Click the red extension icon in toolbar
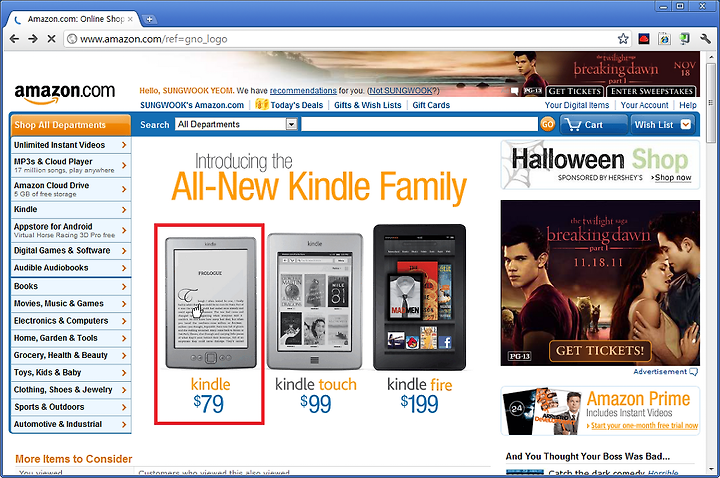 (644, 39)
